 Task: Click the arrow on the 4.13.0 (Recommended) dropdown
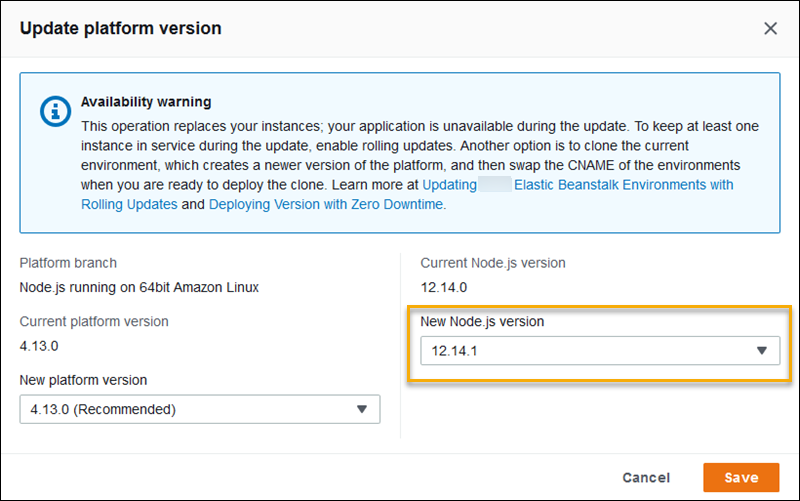pos(362,408)
